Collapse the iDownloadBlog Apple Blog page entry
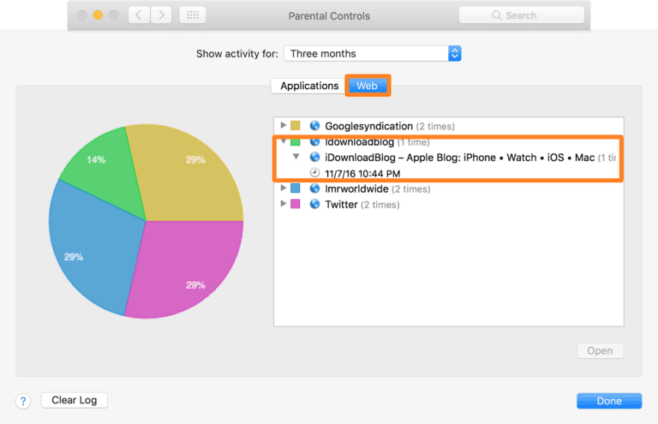Viewport: 658px width, 424px height. pyautogui.click(x=297, y=157)
